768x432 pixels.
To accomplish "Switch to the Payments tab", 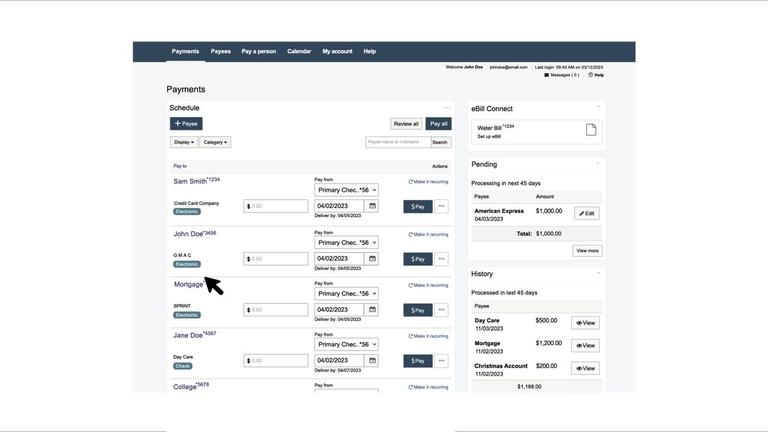I will click(x=185, y=51).
